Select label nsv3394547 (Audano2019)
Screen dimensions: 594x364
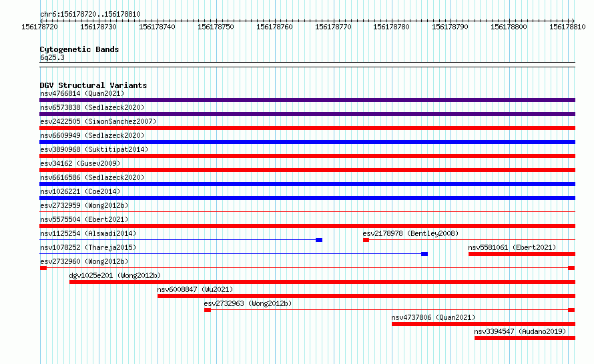coord(520,331)
